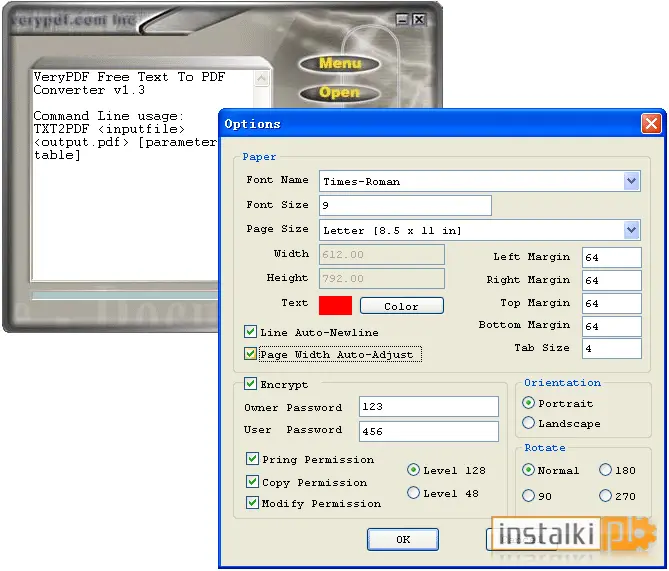Uncheck Pring Permission checkbox
669x571 pixels.
(252, 459)
